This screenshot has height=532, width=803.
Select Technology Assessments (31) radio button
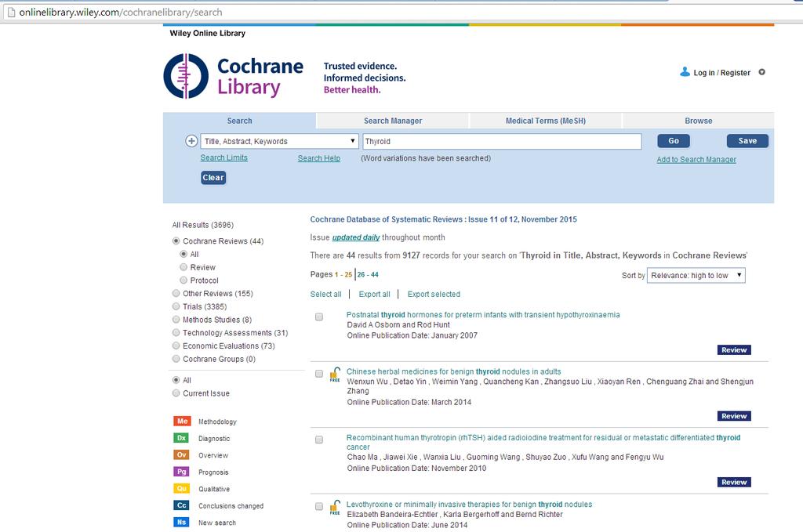tap(176, 332)
